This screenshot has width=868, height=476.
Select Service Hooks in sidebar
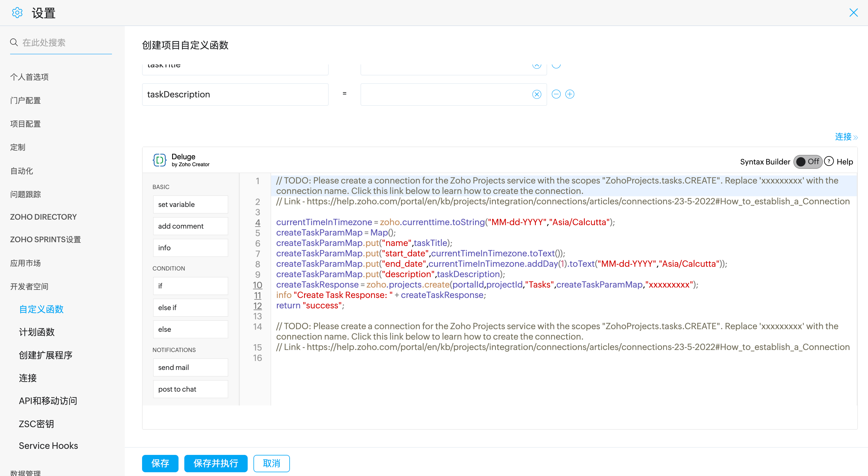(48, 446)
